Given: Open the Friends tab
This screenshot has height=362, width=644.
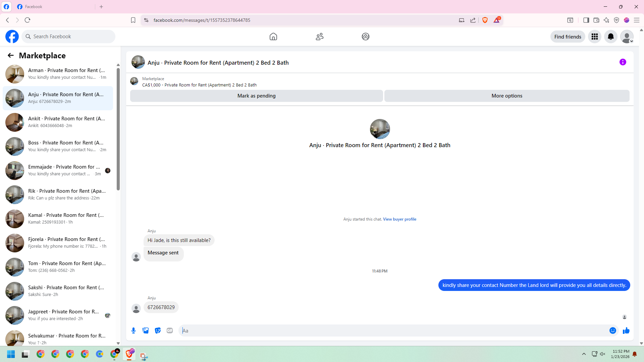Looking at the screenshot, I should (319, 37).
